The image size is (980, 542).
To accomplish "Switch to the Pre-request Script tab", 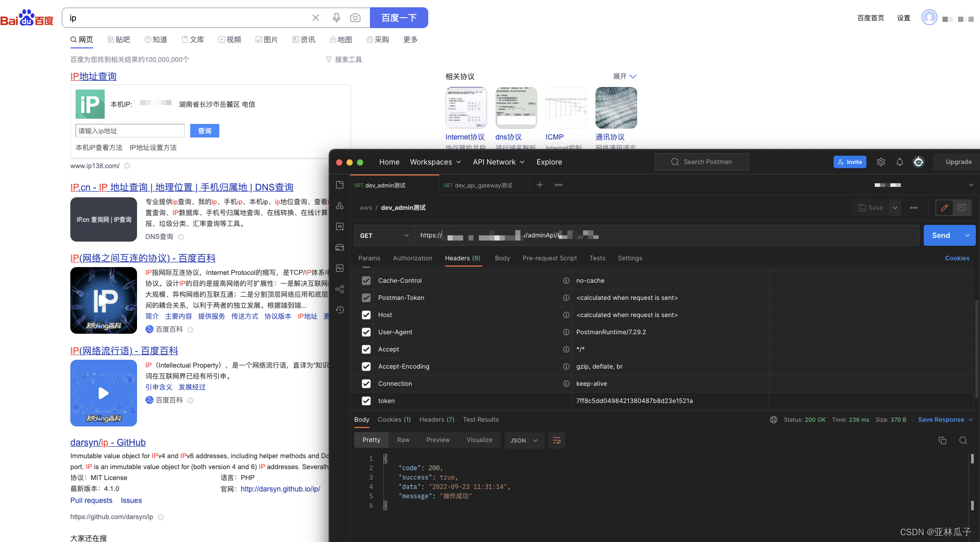I will tap(549, 258).
